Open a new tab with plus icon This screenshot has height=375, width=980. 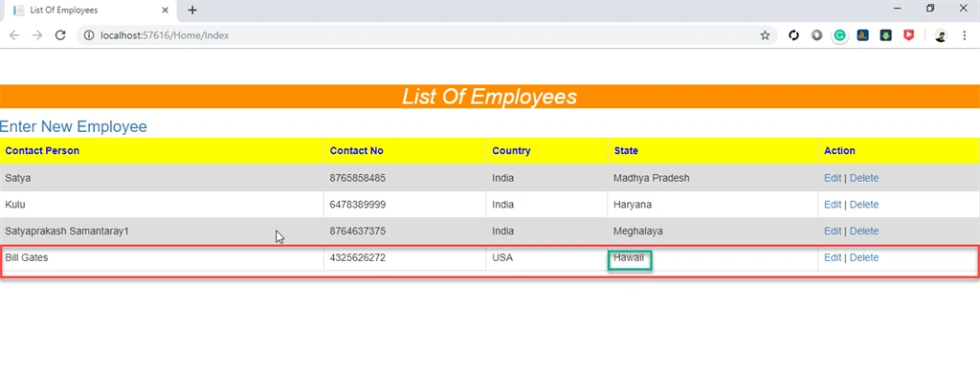pyautogui.click(x=192, y=10)
